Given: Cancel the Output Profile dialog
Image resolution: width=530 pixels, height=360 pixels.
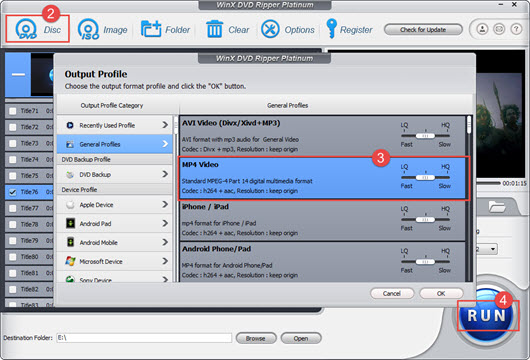Looking at the screenshot, I should tap(392, 293).
